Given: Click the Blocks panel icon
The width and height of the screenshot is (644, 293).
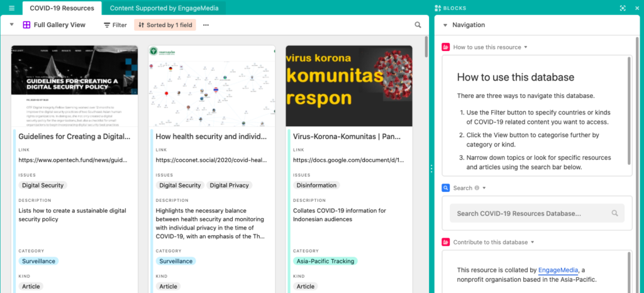Looking at the screenshot, I should [438, 8].
